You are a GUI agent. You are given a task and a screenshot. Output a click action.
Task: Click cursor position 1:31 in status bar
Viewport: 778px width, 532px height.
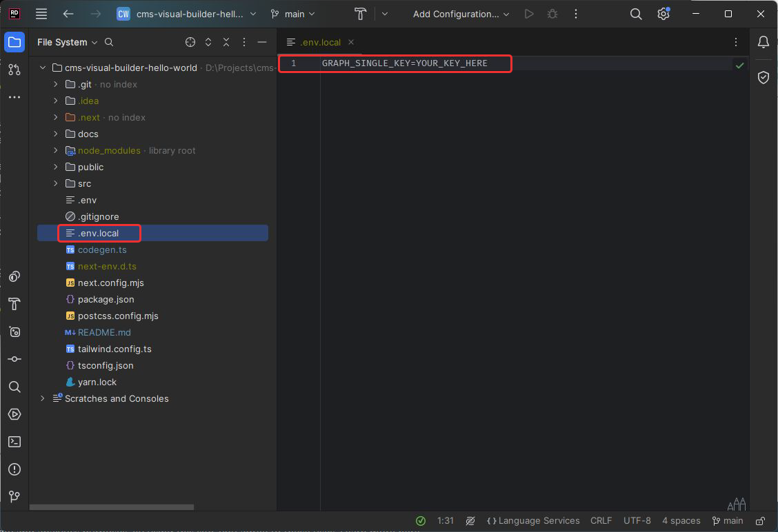point(445,520)
